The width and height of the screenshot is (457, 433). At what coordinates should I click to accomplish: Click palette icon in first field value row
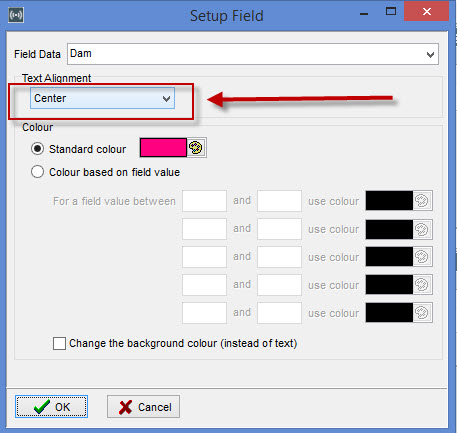pyautogui.click(x=422, y=201)
